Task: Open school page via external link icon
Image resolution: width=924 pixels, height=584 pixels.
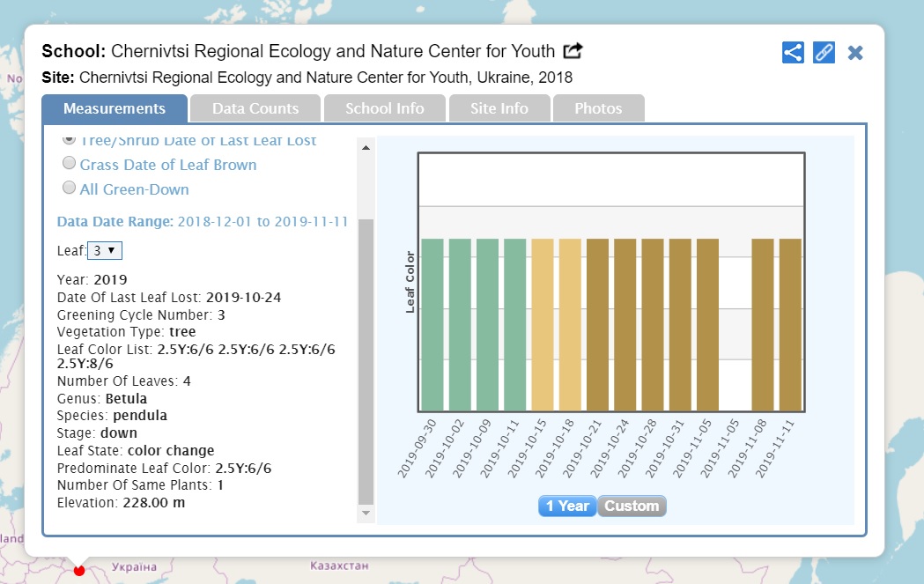Action: tap(573, 51)
